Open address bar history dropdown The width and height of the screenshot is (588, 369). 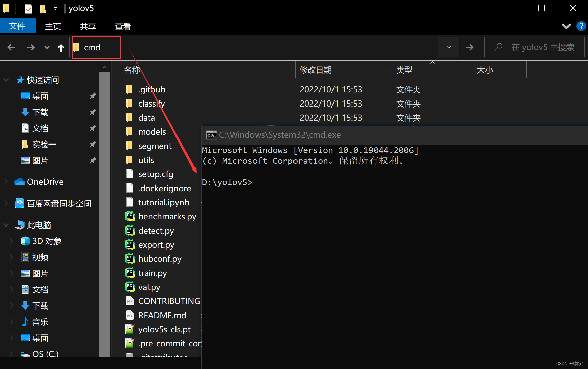click(449, 47)
